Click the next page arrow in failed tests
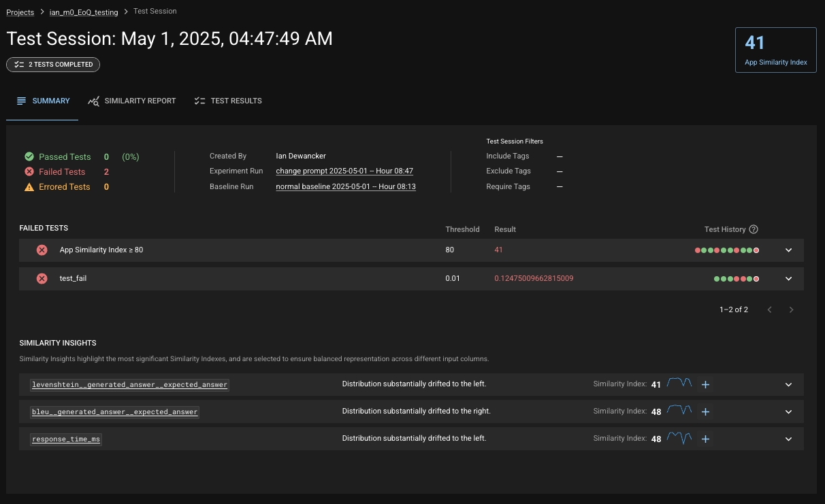 point(791,309)
